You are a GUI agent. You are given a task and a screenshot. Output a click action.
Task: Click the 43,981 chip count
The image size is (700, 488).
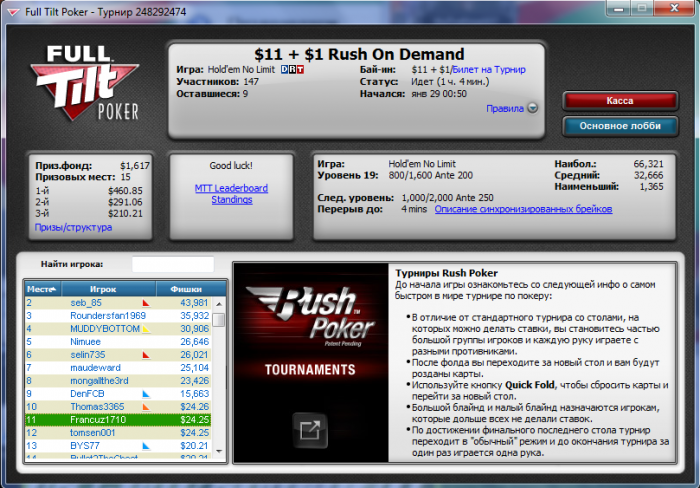[x=194, y=303]
